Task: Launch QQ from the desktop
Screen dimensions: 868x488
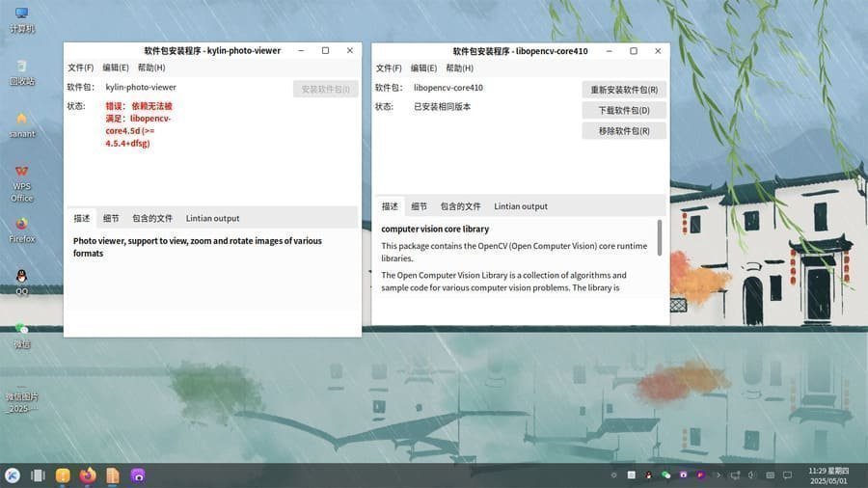Action: (x=21, y=283)
